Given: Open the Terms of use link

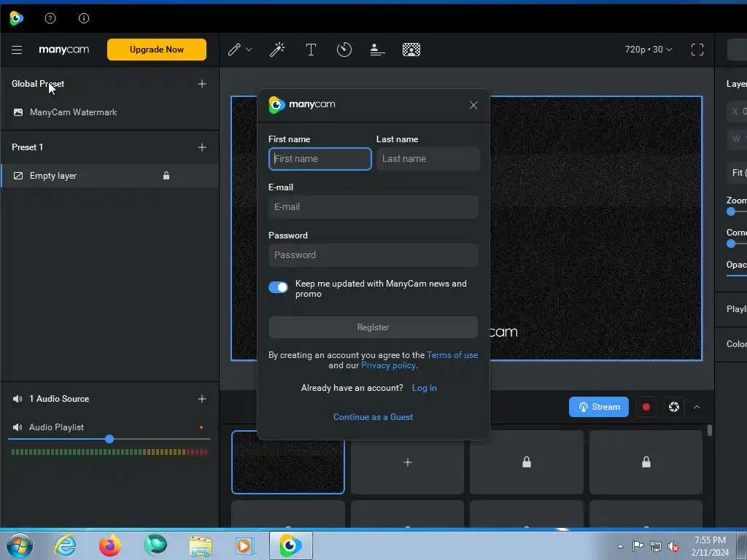Looking at the screenshot, I should coord(452,355).
